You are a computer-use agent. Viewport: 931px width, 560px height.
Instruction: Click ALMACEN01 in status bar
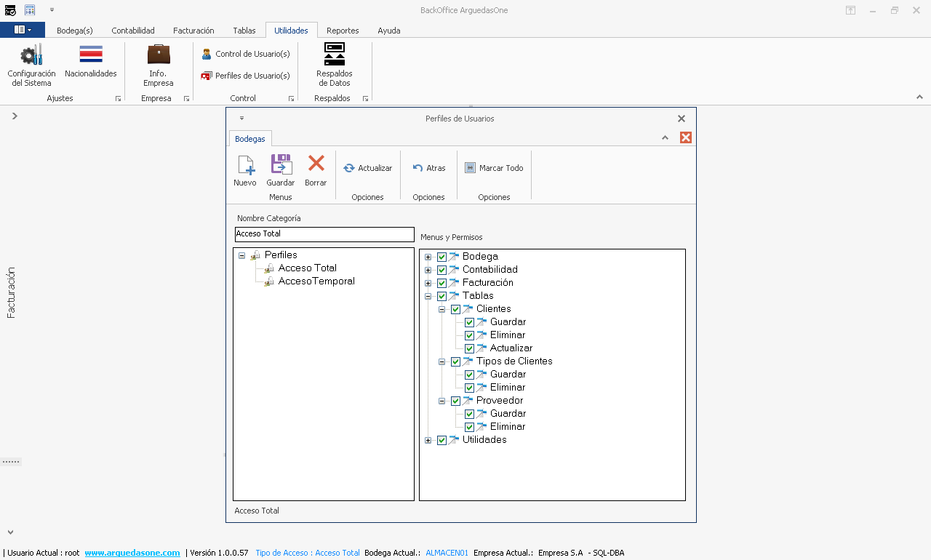(x=447, y=553)
